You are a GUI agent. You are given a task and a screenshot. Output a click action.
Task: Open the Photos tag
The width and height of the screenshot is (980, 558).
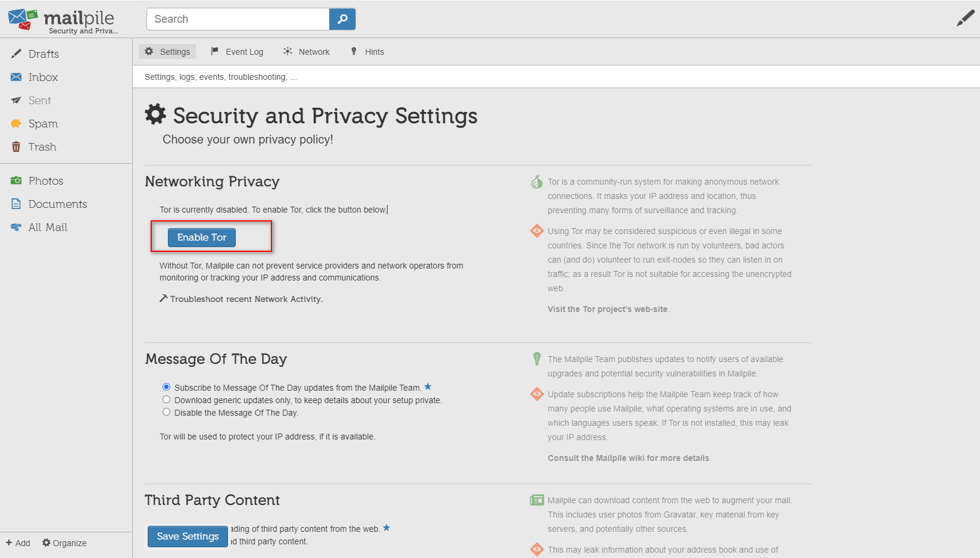pyautogui.click(x=46, y=181)
